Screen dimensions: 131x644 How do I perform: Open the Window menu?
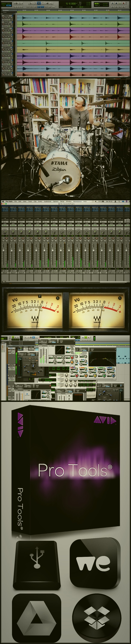click(69, 201)
